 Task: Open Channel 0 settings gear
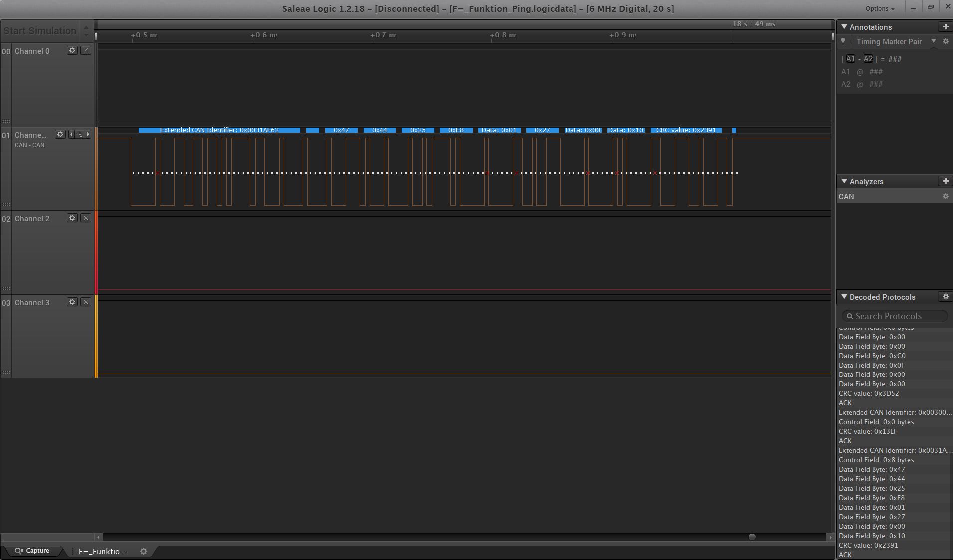click(72, 51)
